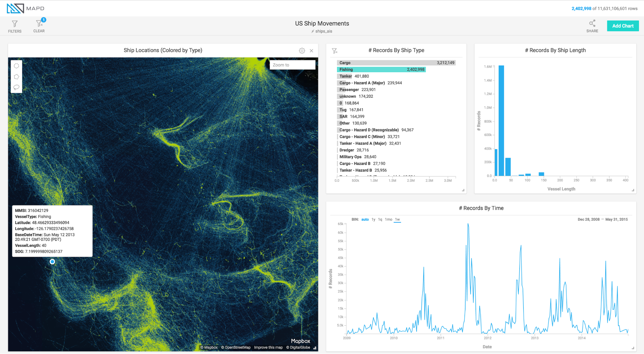Click the 2,402,998 filtered rows count

pyautogui.click(x=581, y=9)
